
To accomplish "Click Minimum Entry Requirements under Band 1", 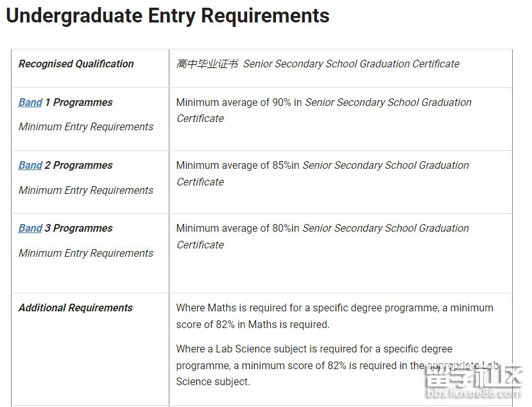I will (x=86, y=127).
